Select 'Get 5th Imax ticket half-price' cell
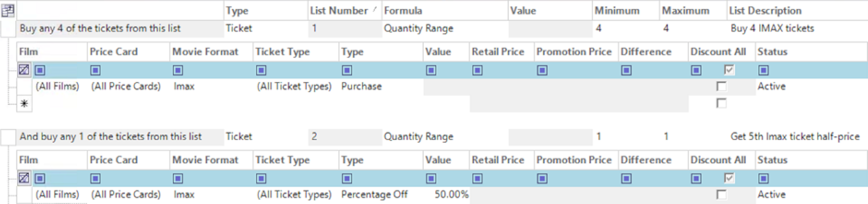This screenshot has width=868, height=204. click(797, 137)
